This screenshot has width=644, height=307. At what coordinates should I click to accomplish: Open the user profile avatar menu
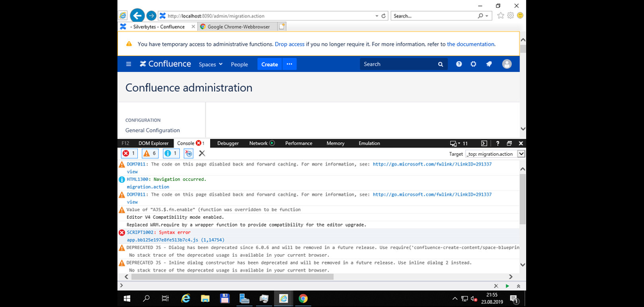(x=507, y=64)
